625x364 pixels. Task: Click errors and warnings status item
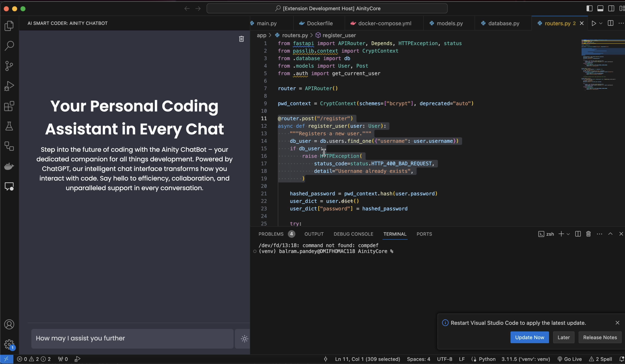[x=34, y=359]
